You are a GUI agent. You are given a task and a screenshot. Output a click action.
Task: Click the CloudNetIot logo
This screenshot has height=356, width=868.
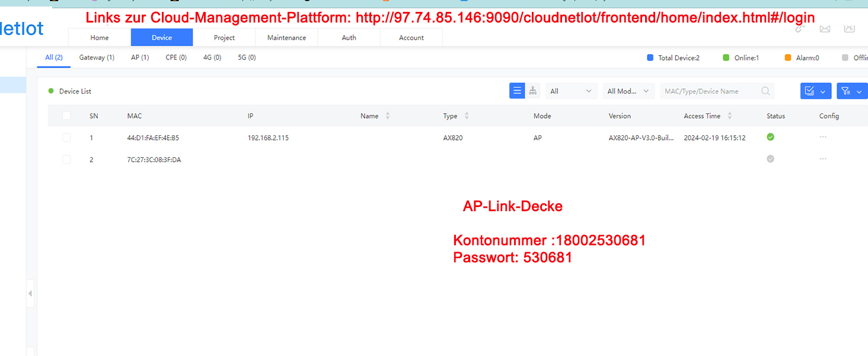point(21,27)
